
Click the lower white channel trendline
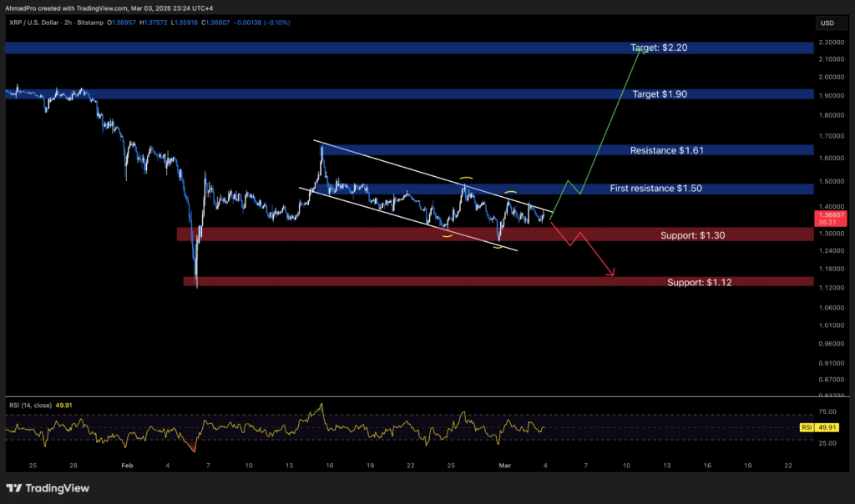(x=401, y=214)
